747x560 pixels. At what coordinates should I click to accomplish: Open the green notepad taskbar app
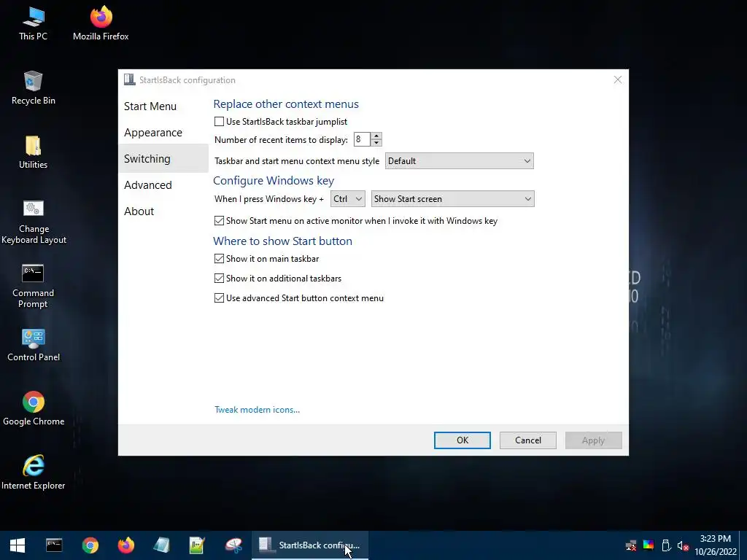(197, 545)
